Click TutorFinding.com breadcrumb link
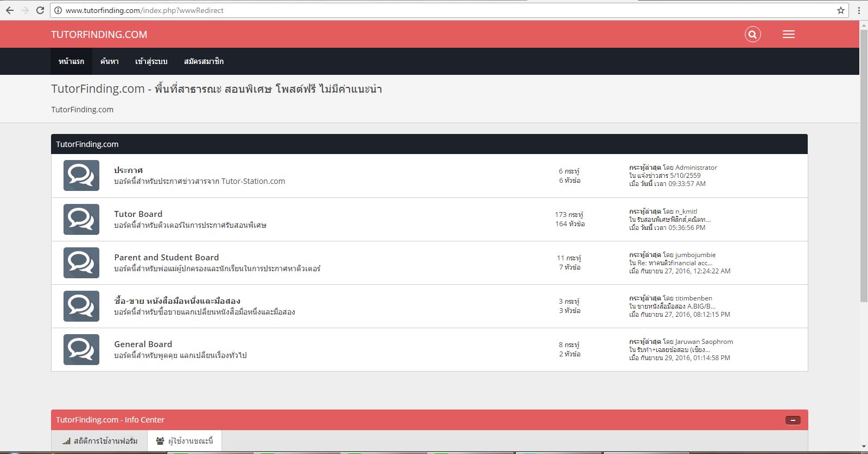Image resolution: width=868 pixels, height=454 pixels. [82, 110]
